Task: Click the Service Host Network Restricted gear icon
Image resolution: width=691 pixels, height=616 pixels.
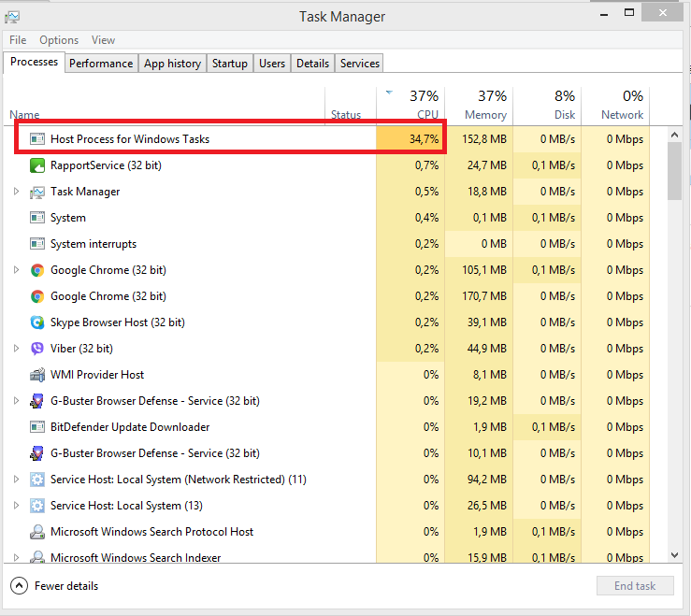Action: tap(37, 480)
